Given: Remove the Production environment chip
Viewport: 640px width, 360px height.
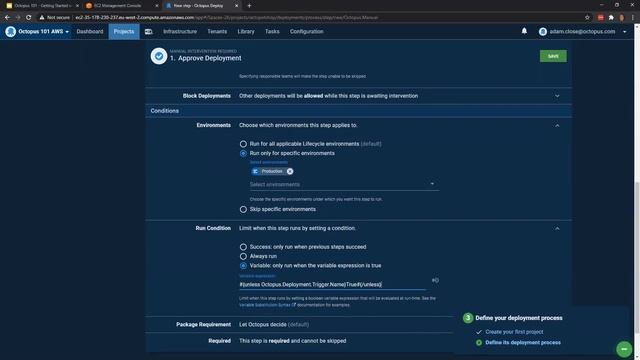Looking at the screenshot, I should pyautogui.click(x=290, y=171).
